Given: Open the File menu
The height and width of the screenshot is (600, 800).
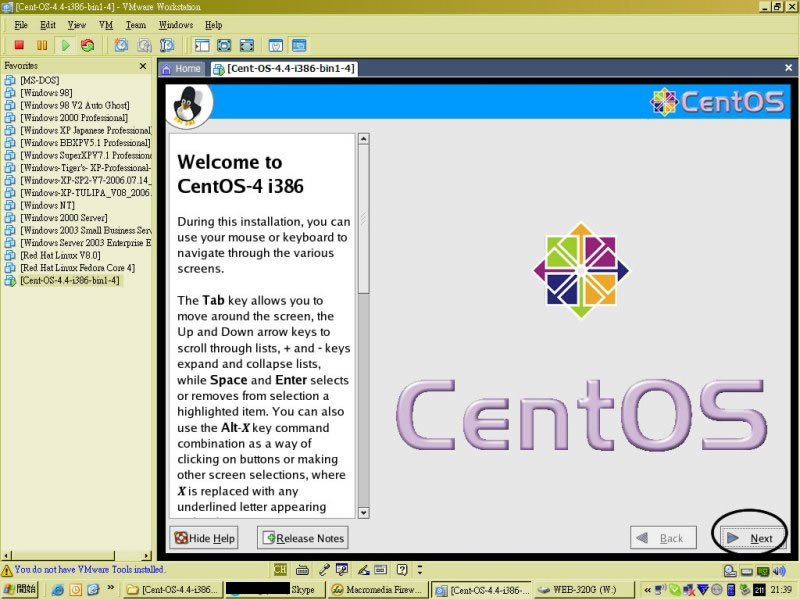Looking at the screenshot, I should (21, 25).
